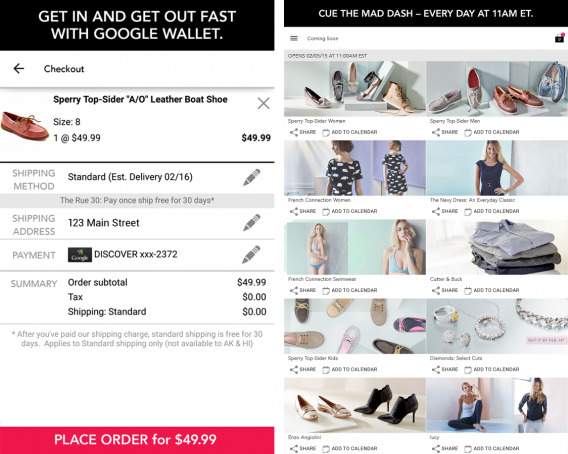
Task: Open the hamburger menu beside Coming Soon
Action: click(294, 38)
